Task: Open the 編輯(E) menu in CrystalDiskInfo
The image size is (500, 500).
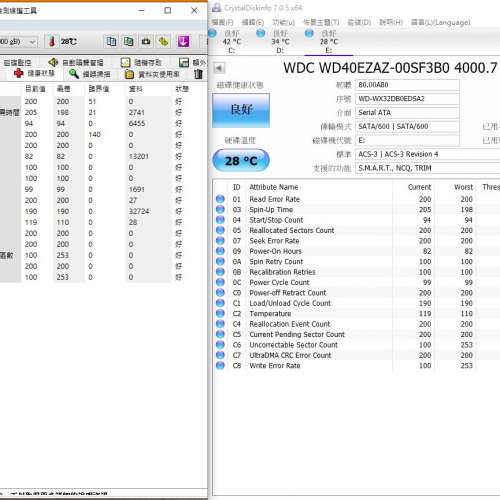Action: pos(253,22)
